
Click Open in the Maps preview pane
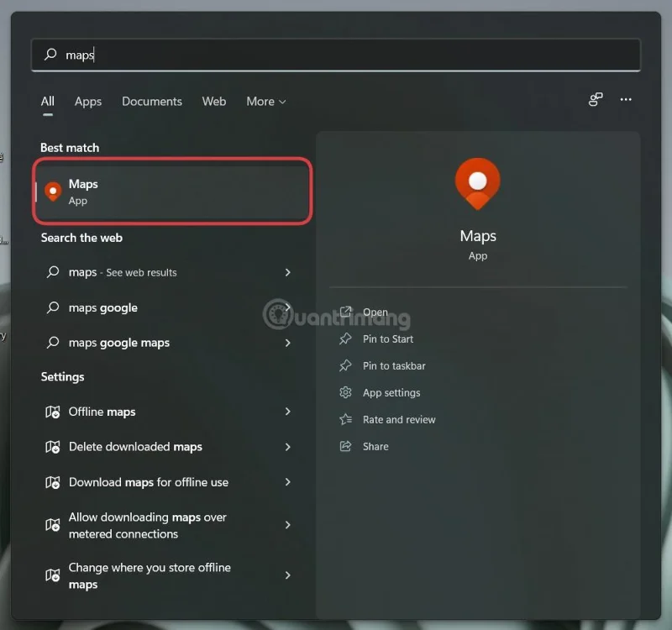[375, 312]
